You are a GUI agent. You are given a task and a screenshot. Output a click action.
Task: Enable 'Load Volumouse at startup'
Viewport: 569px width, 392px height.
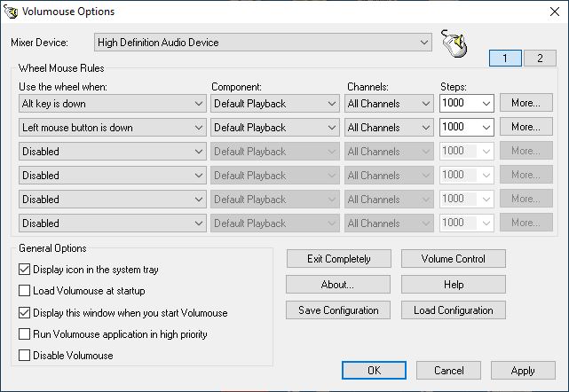(x=24, y=291)
